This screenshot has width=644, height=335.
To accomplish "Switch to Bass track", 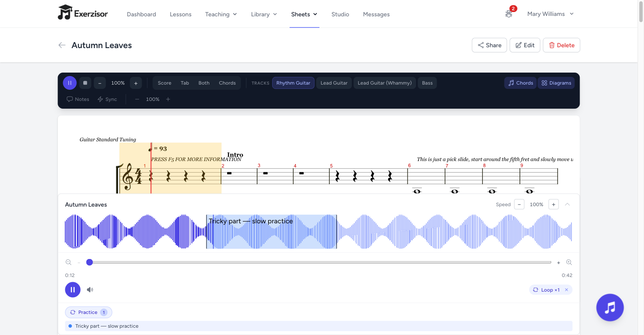I will point(427,83).
